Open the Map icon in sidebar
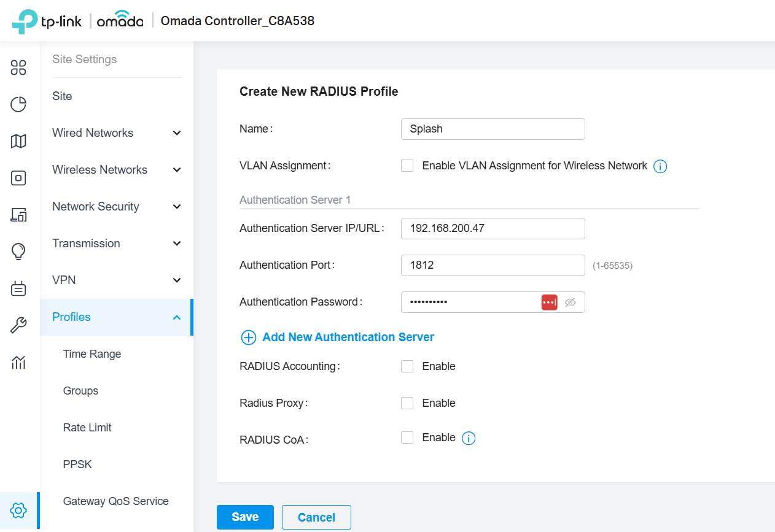The height and width of the screenshot is (532, 775). point(18,141)
